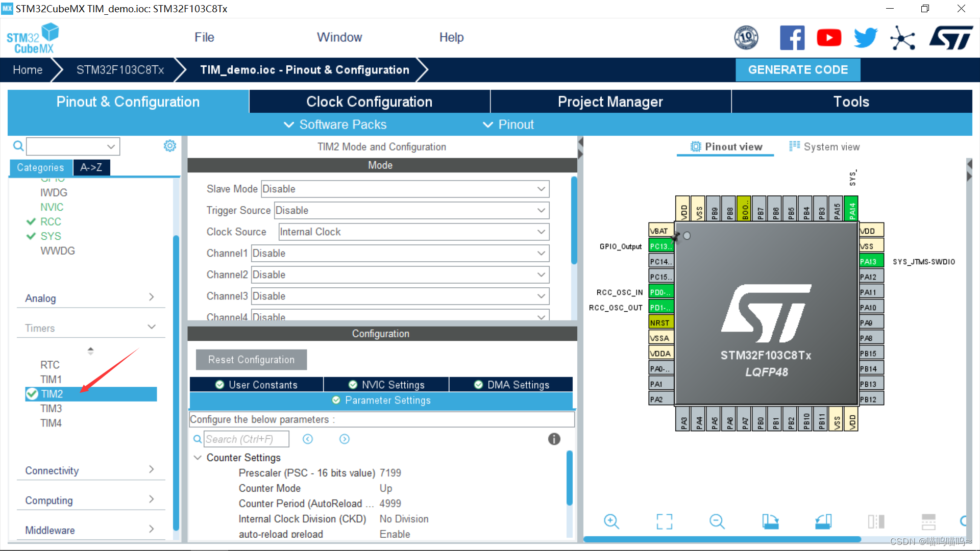Click GENERATE CODE button
Viewport: 980px width, 551px height.
click(x=798, y=69)
